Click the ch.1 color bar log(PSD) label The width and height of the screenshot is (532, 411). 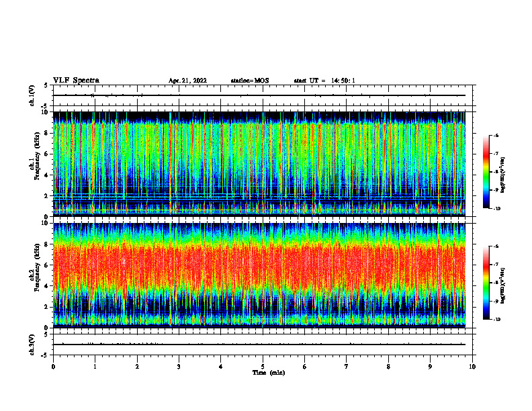(x=503, y=175)
